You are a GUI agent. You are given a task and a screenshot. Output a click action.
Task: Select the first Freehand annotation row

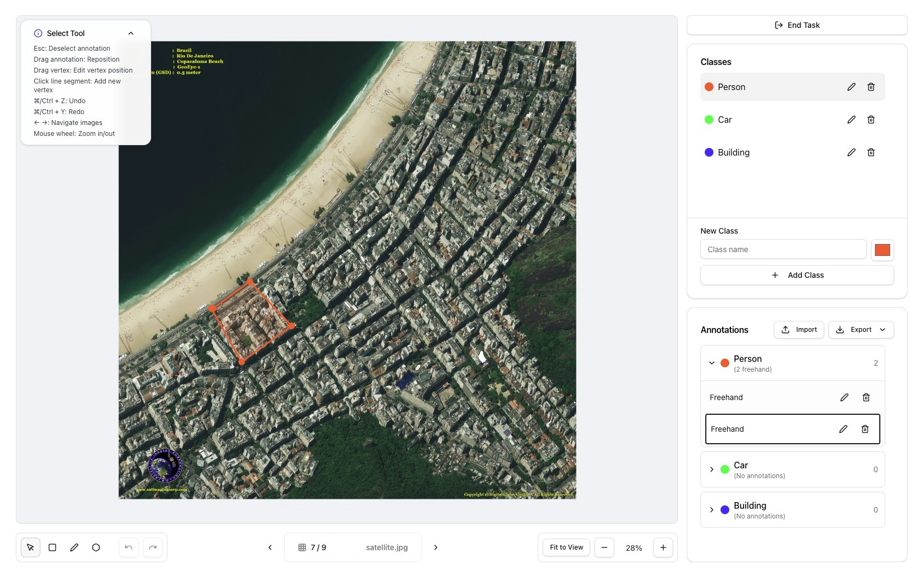pyautogui.click(x=793, y=397)
